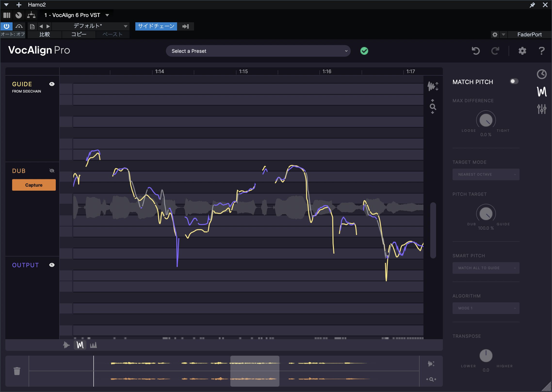
Task: Open the help question mark
Action: (541, 51)
